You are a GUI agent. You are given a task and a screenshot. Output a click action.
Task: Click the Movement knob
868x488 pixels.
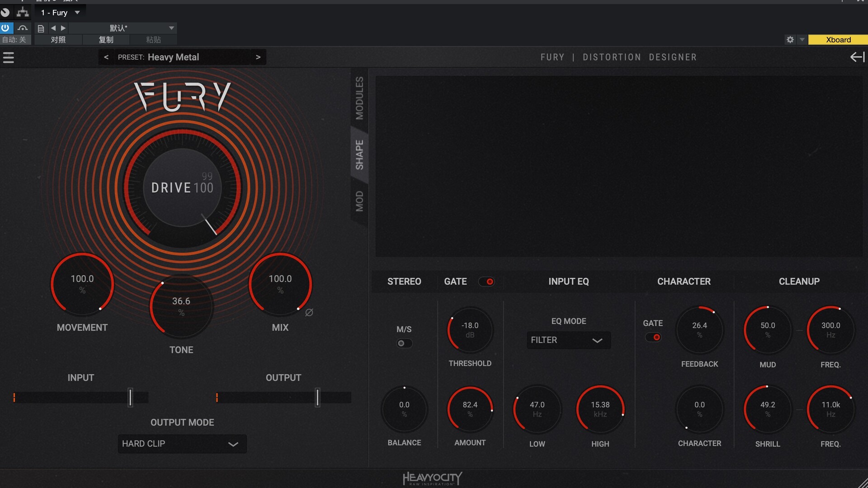tap(82, 284)
